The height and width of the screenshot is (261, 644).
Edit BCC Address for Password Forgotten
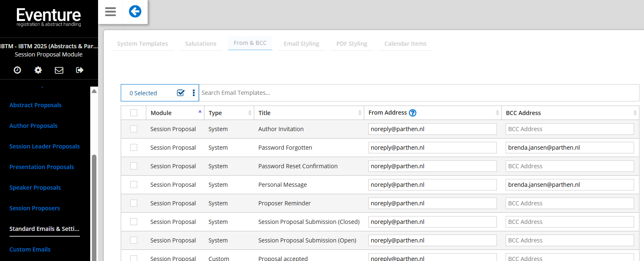point(570,148)
